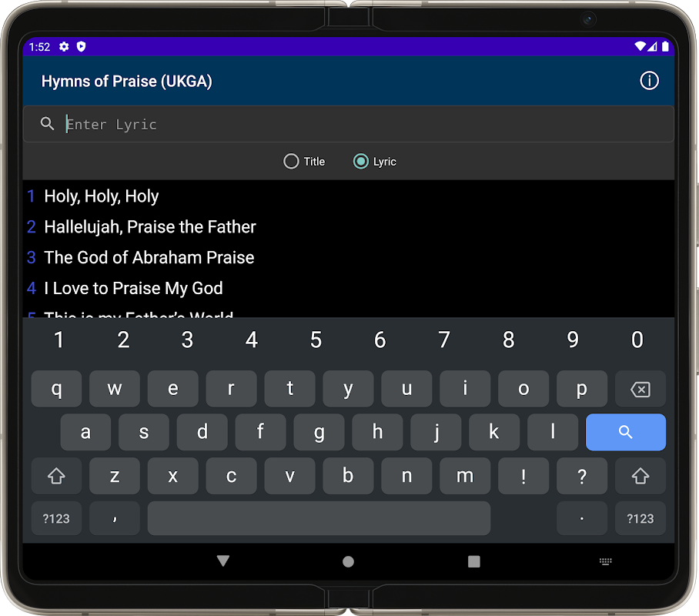This screenshot has width=699, height=616.
Task: Tap the letter o key
Action: 523,389
